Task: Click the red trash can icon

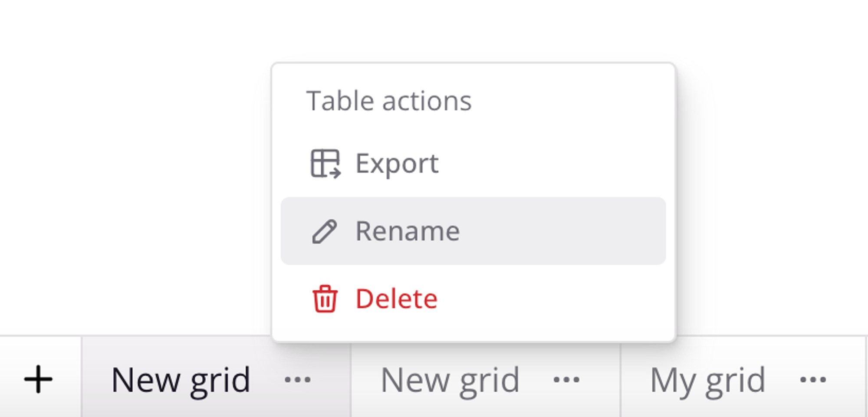Action: (x=325, y=299)
